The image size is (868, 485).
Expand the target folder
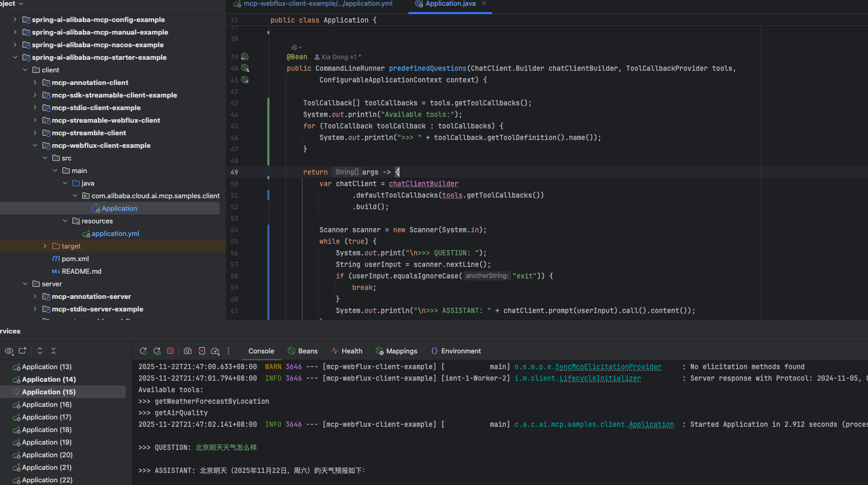pyautogui.click(x=45, y=246)
